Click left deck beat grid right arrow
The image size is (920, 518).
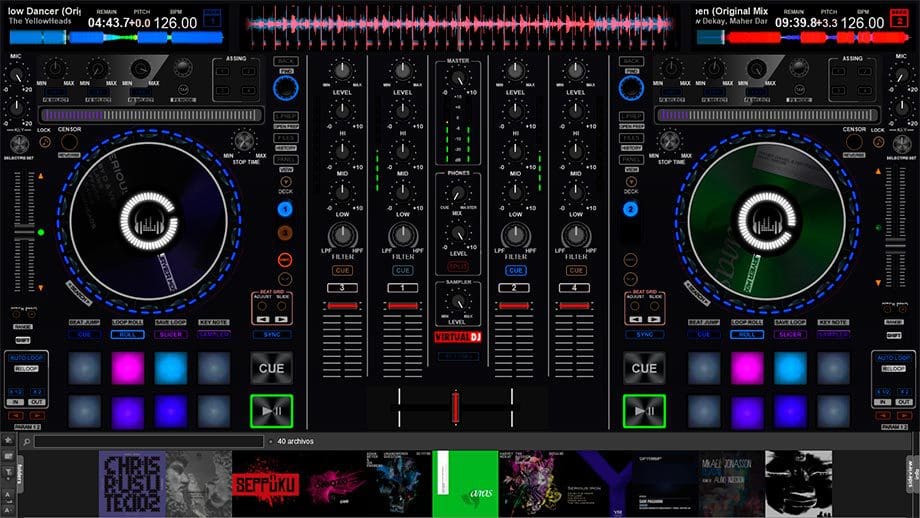click(x=282, y=320)
